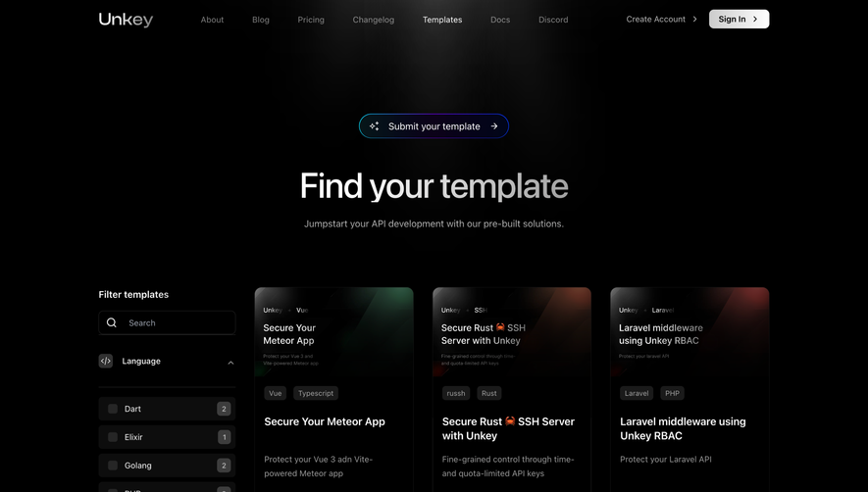Open the About page
The image size is (868, 492).
coord(212,20)
